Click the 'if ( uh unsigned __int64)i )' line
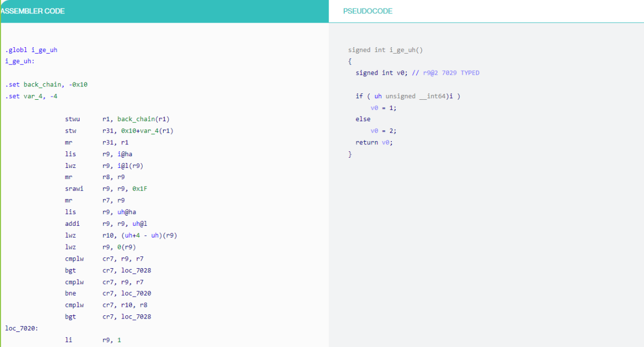The width and height of the screenshot is (644, 347). [408, 96]
